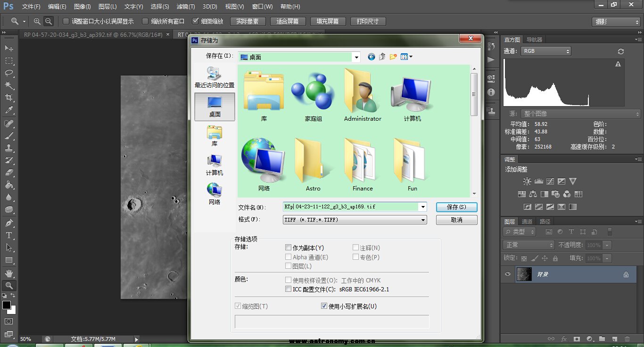Screen dimensions: 644x347
Task: Open the 图像(I) menu
Action: pos(83,7)
